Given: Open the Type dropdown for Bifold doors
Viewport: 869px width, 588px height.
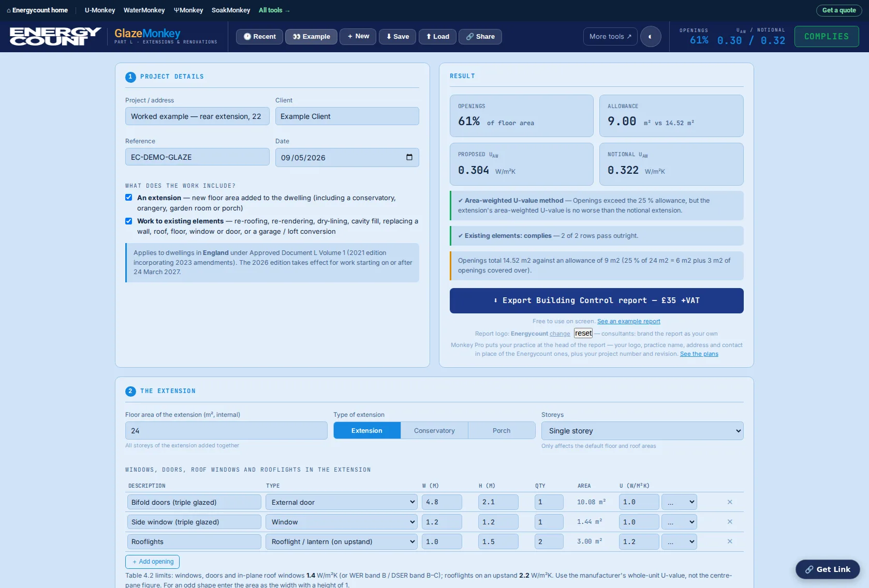Looking at the screenshot, I should click(342, 502).
